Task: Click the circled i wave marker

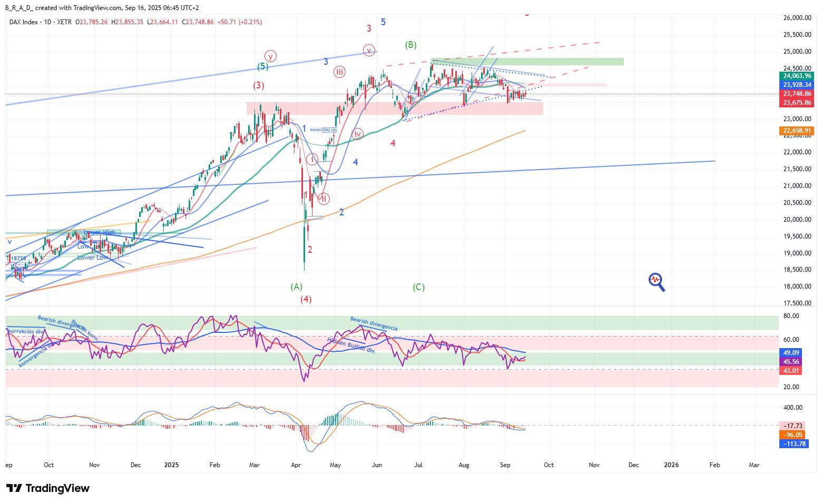Action: pos(312,160)
